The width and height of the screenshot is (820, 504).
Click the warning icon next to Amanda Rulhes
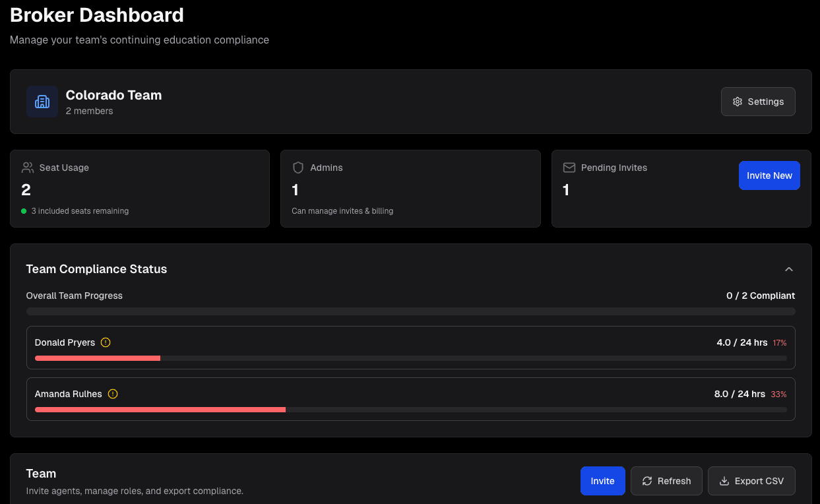click(x=113, y=394)
